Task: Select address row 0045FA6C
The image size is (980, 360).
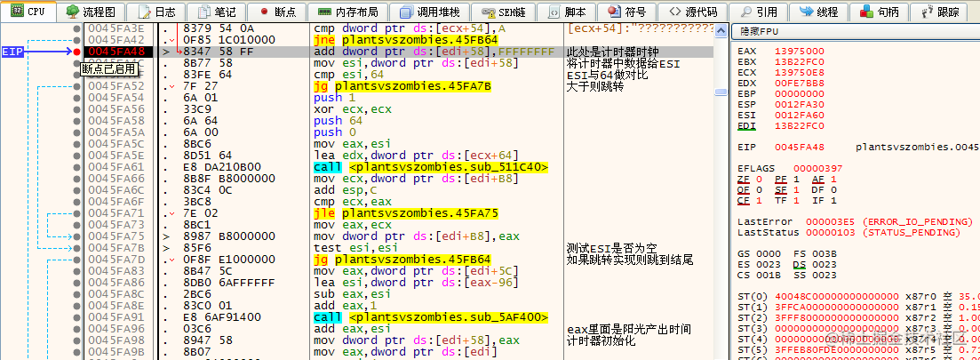Action: 116,190
